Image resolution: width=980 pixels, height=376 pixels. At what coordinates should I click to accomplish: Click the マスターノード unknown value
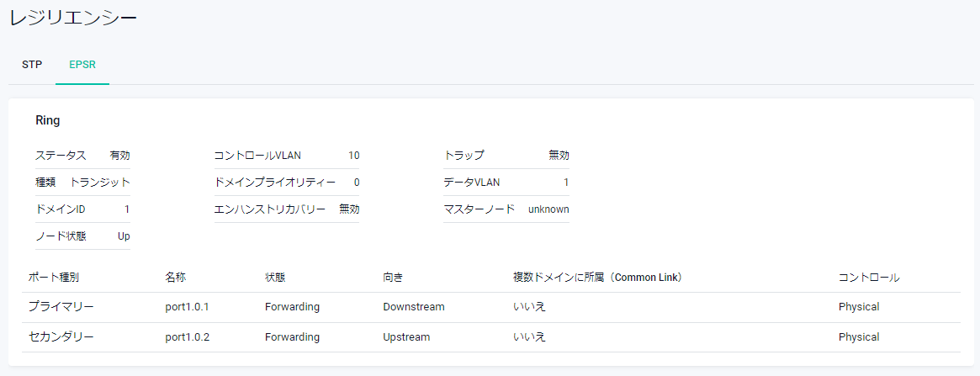(548, 209)
